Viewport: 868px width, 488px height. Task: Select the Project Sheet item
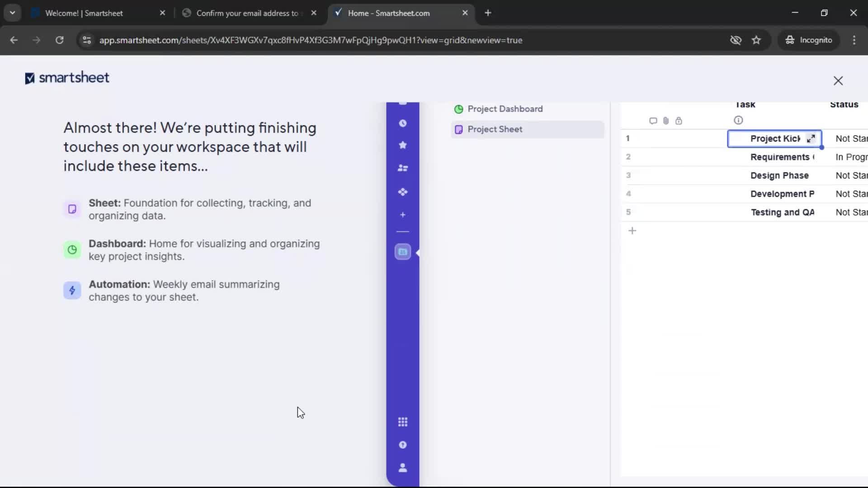click(495, 129)
